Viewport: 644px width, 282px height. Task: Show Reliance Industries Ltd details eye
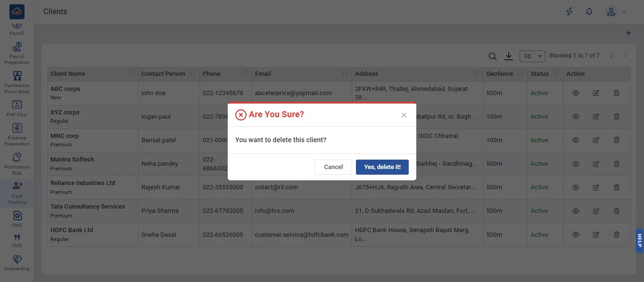[576, 187]
